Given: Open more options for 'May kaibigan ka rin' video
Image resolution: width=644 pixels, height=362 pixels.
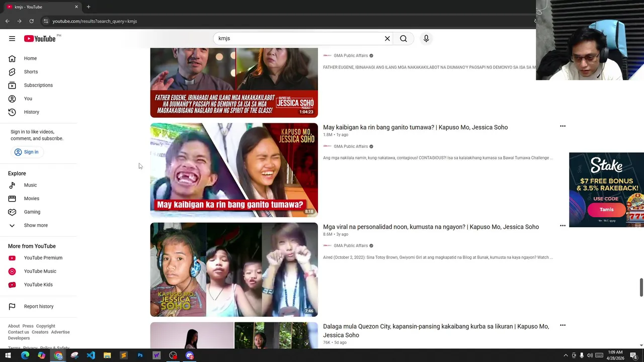Looking at the screenshot, I should (x=562, y=126).
